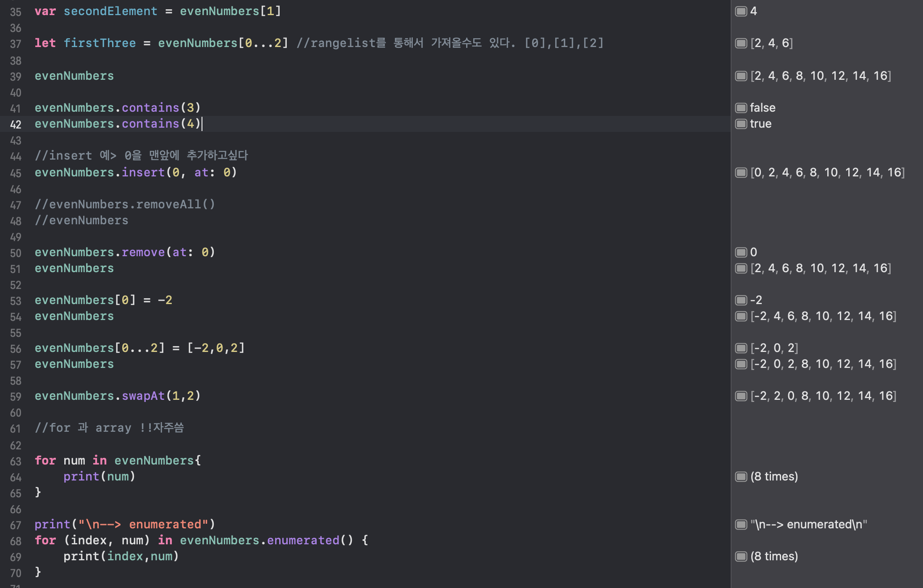The image size is (923, 588).
Task: Show result for [-2, 0, 2] assignment
Action: [741, 348]
